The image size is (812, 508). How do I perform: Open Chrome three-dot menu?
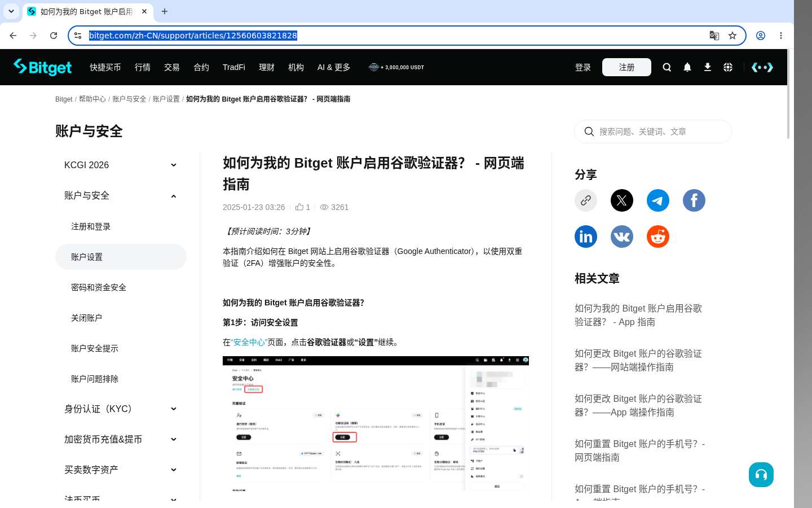point(781,36)
